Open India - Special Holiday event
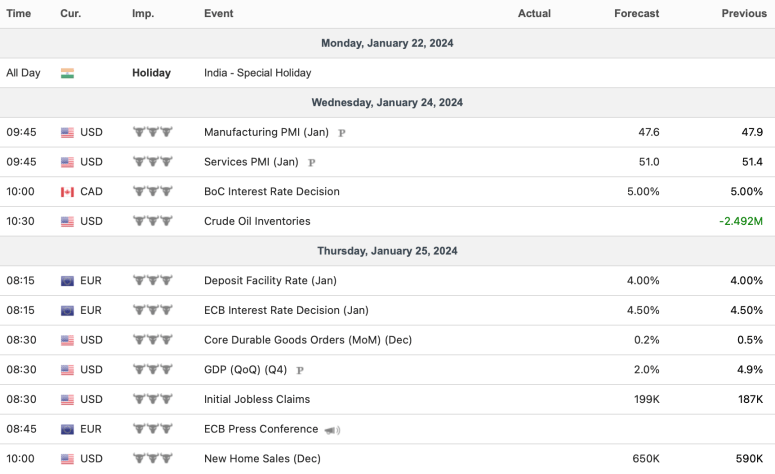Image resolution: width=775 pixels, height=474 pixels. click(257, 73)
